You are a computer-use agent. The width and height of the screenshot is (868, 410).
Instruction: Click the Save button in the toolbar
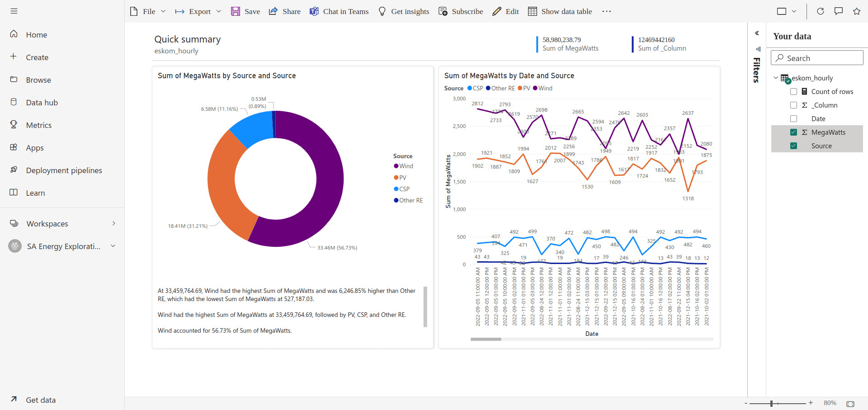coord(245,11)
